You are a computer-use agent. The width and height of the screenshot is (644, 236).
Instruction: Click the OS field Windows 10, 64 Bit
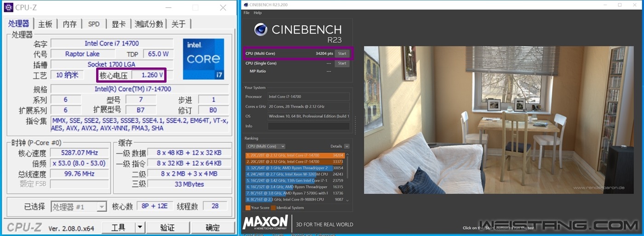(309, 116)
